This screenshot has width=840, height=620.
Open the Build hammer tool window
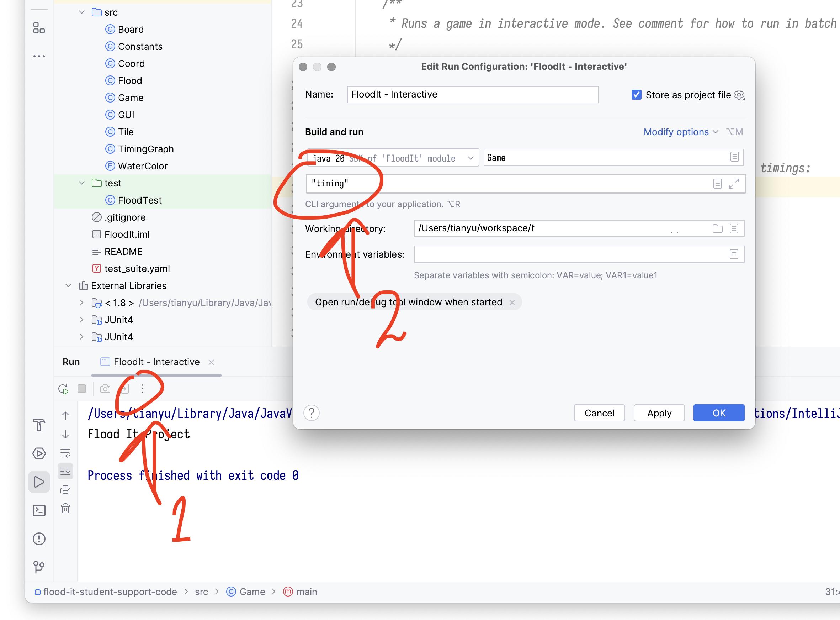tap(39, 425)
